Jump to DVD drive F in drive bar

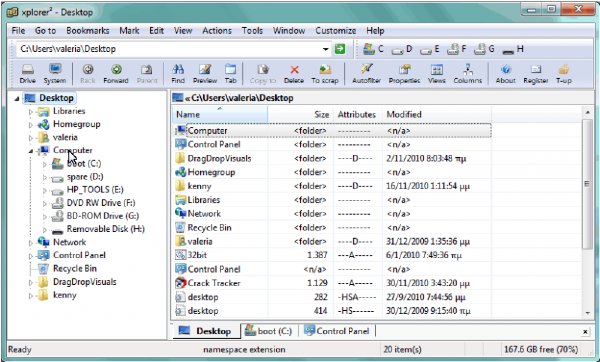pos(457,49)
